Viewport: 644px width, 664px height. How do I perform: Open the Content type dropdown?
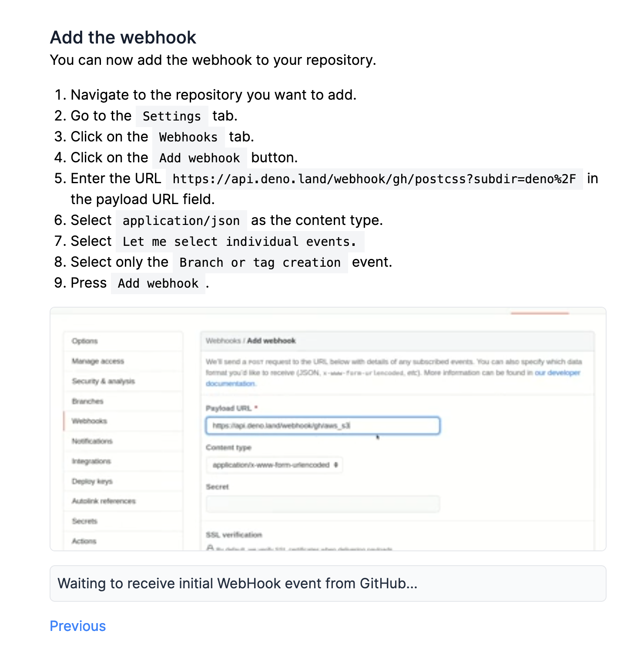tap(274, 465)
